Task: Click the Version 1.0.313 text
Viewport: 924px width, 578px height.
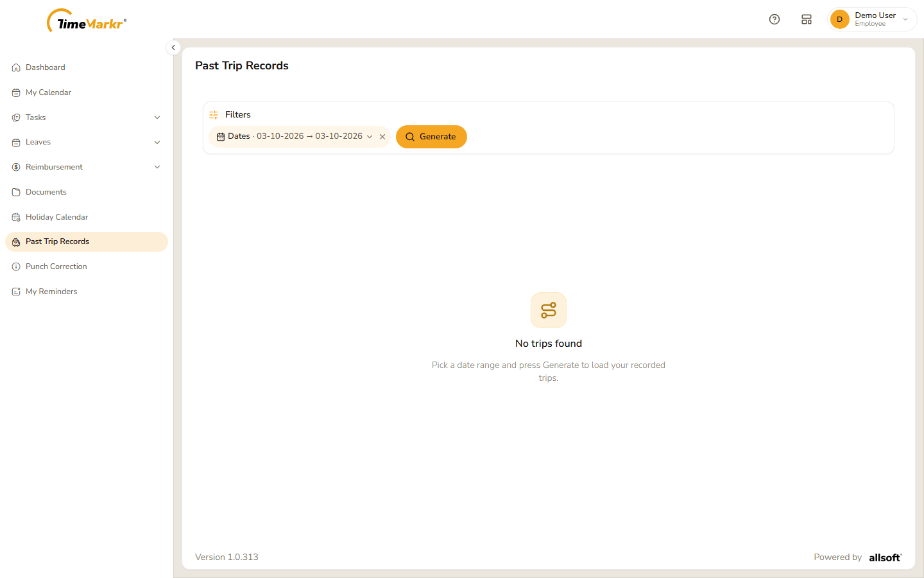Action: click(x=227, y=557)
